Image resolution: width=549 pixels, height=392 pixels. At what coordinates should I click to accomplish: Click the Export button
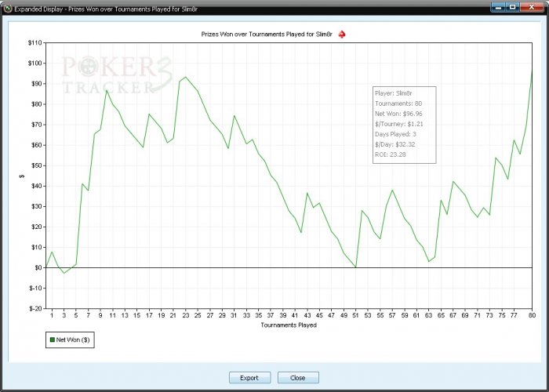click(x=249, y=378)
